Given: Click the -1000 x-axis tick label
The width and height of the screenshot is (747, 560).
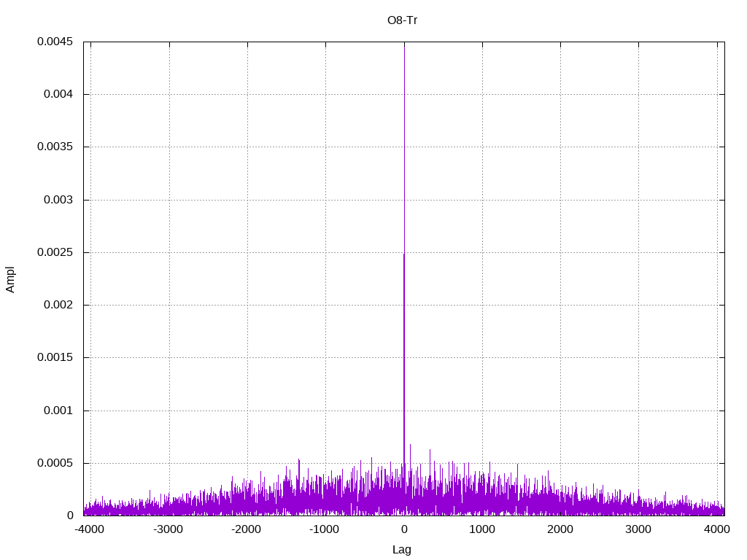Looking at the screenshot, I should pos(325,529).
